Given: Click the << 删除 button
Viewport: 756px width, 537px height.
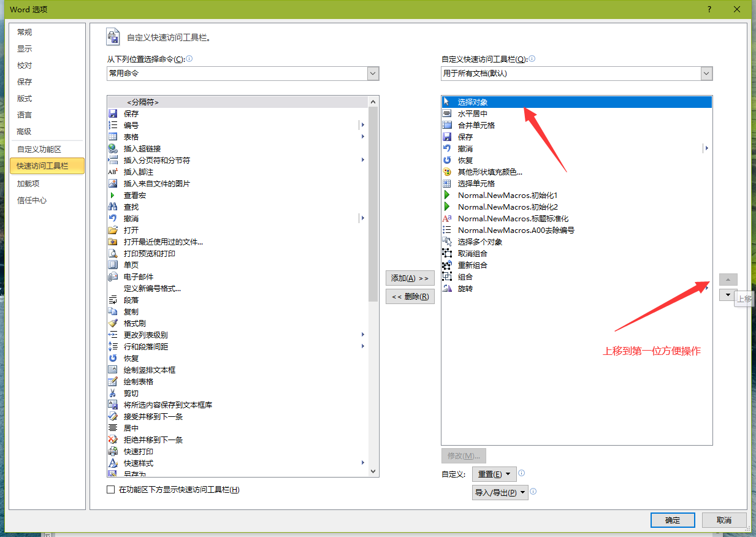Looking at the screenshot, I should 410,297.
